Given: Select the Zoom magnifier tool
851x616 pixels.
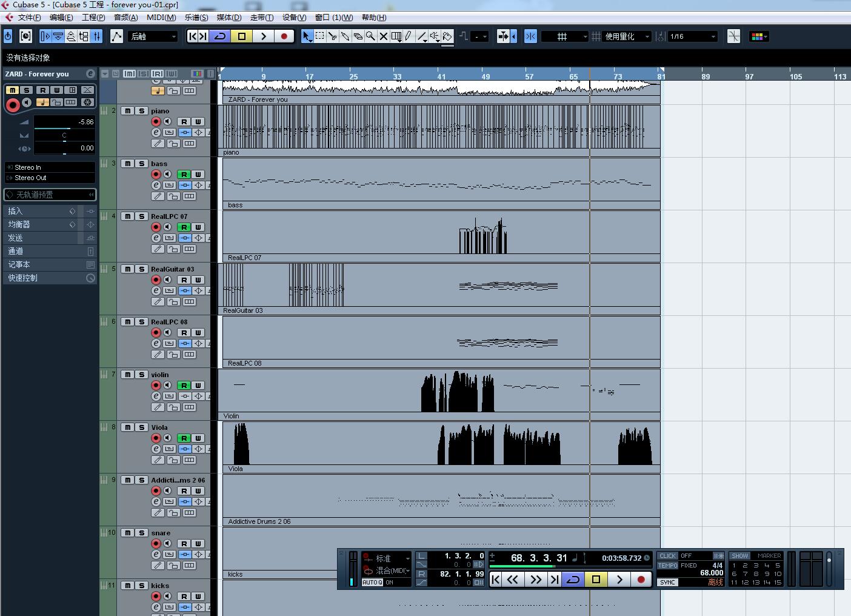Looking at the screenshot, I should coord(370,36).
